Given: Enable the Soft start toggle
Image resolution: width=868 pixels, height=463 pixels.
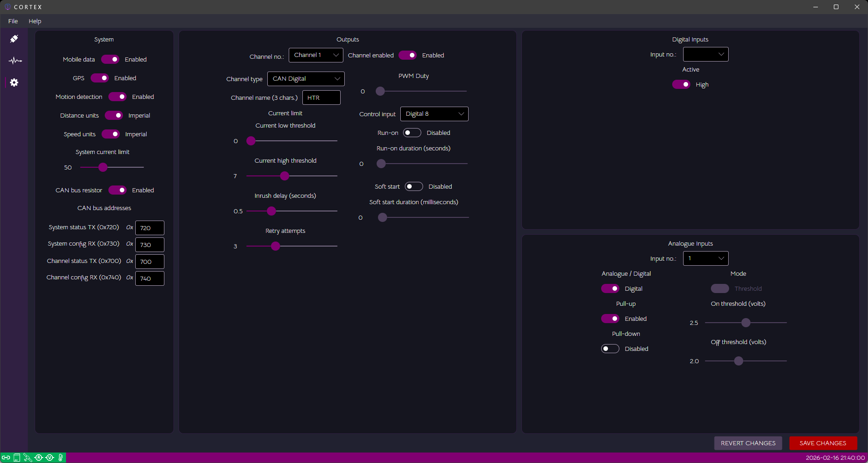Looking at the screenshot, I should [x=414, y=186].
